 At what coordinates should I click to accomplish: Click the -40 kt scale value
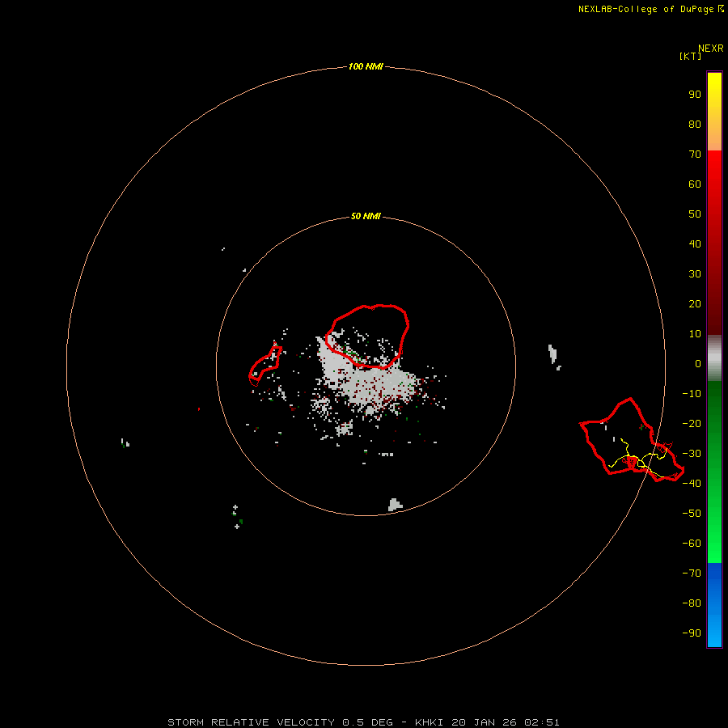(692, 484)
